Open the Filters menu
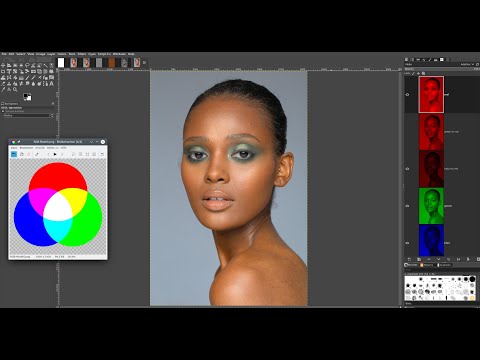 (x=82, y=54)
